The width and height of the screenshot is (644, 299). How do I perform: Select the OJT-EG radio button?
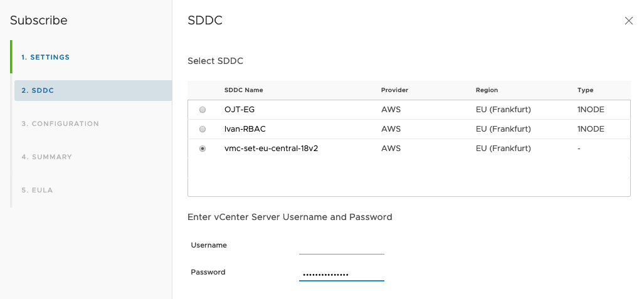(x=202, y=110)
